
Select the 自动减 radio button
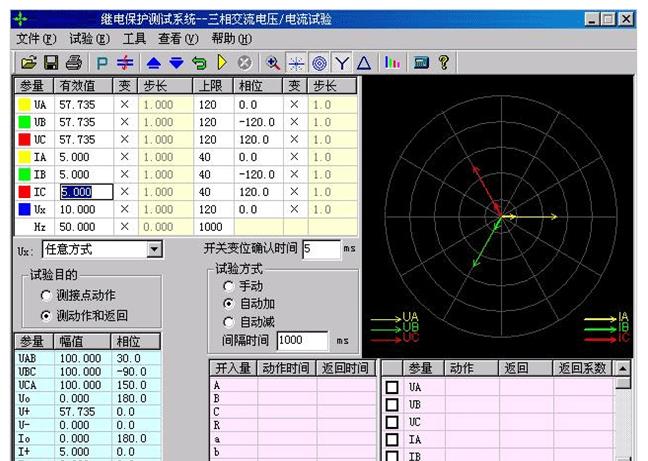coord(228,322)
